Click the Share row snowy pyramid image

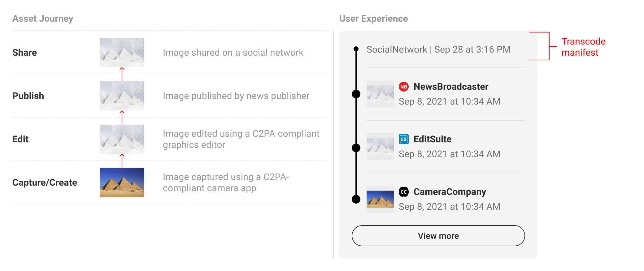[122, 53]
